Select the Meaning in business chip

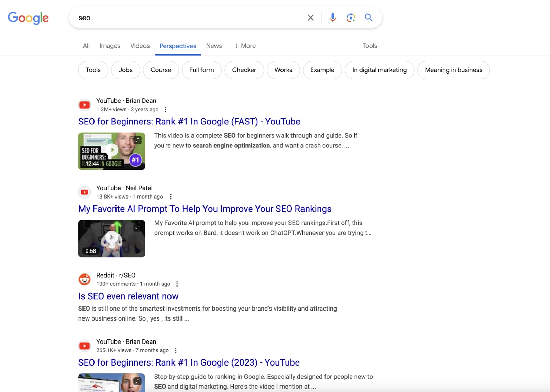click(x=454, y=70)
